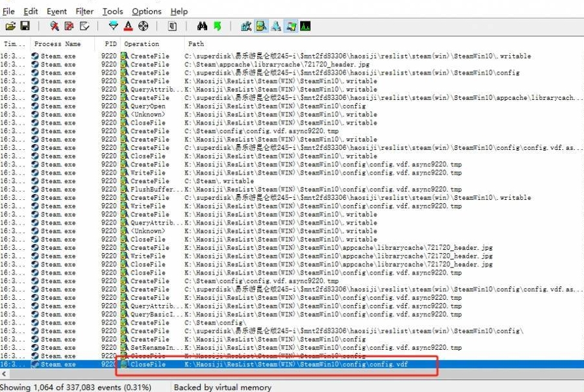Screen dimensions: 584x392
Task: Open the File menu
Action: coord(8,12)
